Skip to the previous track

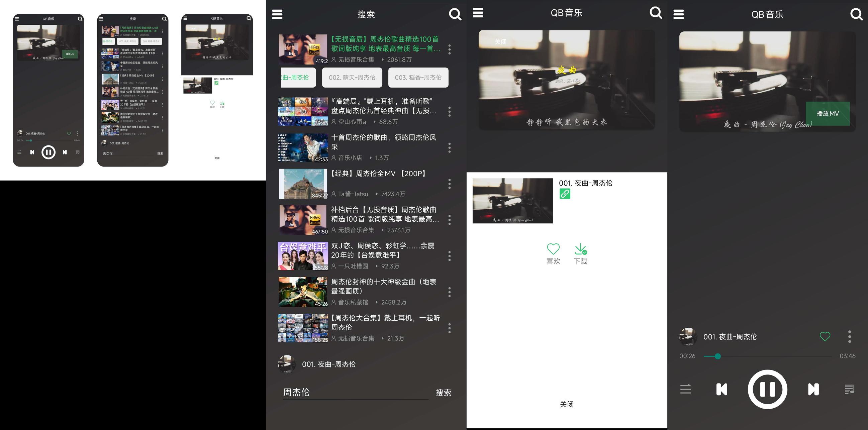pyautogui.click(x=721, y=389)
